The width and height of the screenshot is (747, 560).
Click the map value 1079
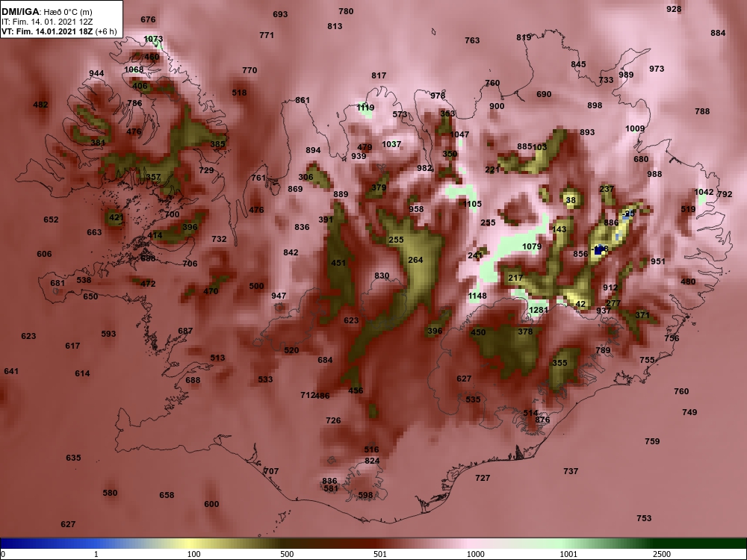pos(532,246)
